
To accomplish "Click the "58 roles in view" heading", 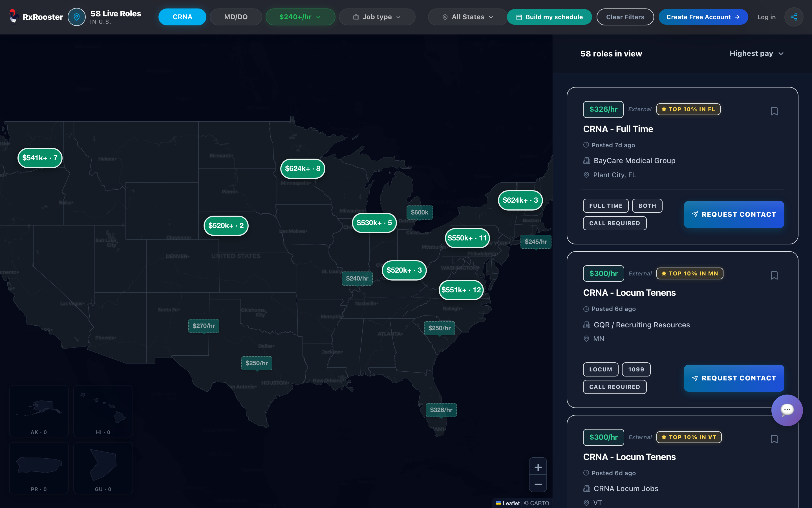I will point(611,54).
